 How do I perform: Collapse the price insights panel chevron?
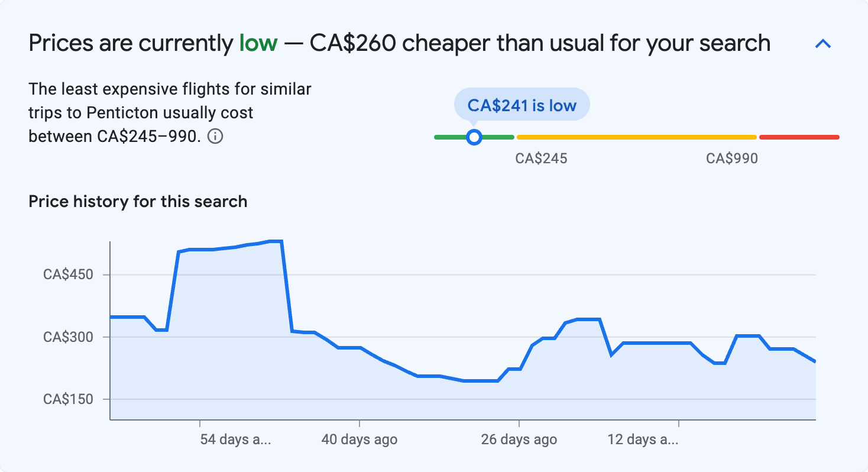tap(823, 44)
